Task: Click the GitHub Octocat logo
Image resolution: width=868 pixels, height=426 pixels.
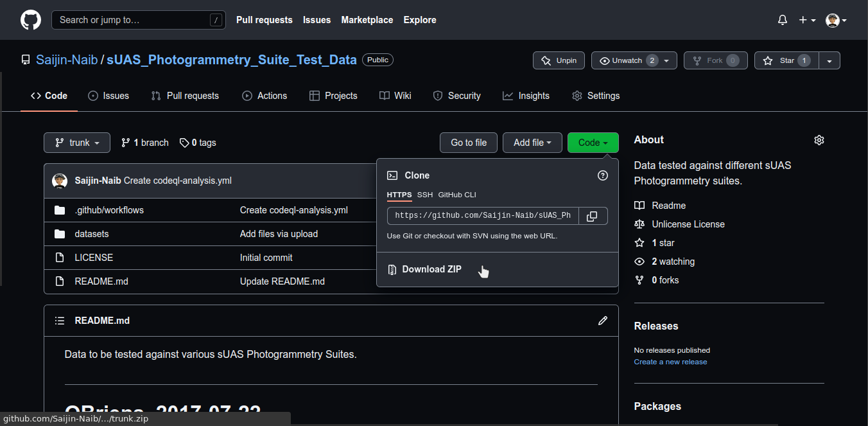Action: tap(30, 20)
